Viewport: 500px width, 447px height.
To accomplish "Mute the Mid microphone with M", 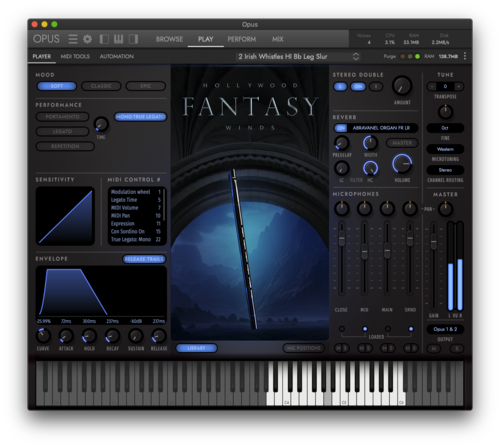I will pos(361,348).
